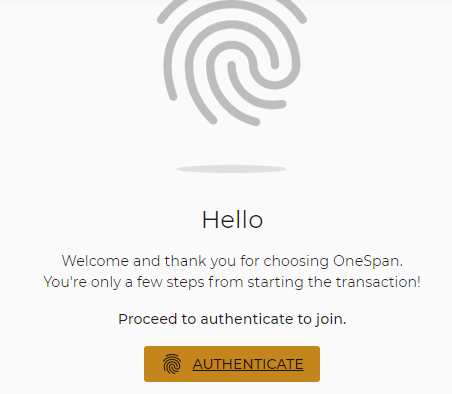Click the word Proceed in the instruction

click(148, 319)
